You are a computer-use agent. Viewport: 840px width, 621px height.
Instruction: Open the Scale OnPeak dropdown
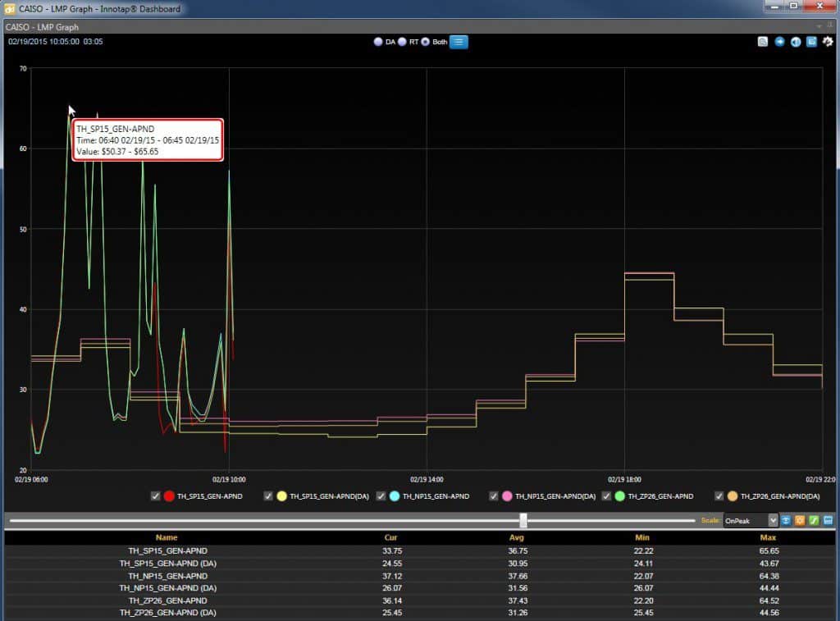click(x=751, y=520)
